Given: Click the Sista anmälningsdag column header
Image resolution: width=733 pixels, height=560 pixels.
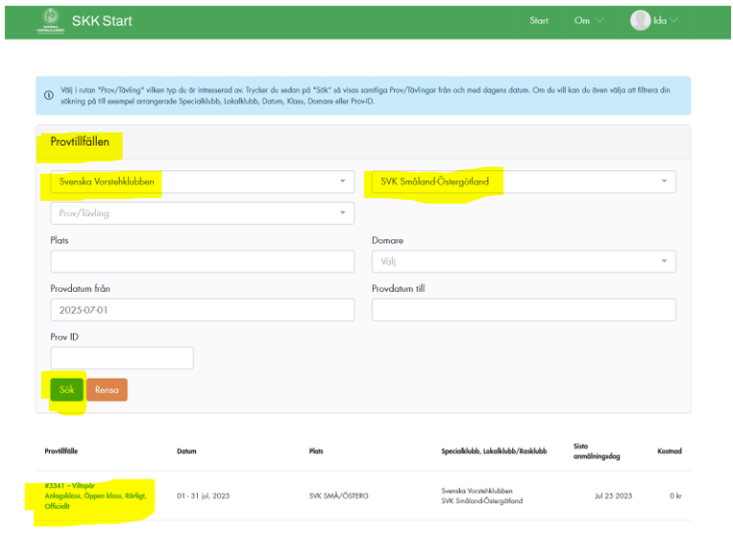Looking at the screenshot, I should (x=597, y=451).
